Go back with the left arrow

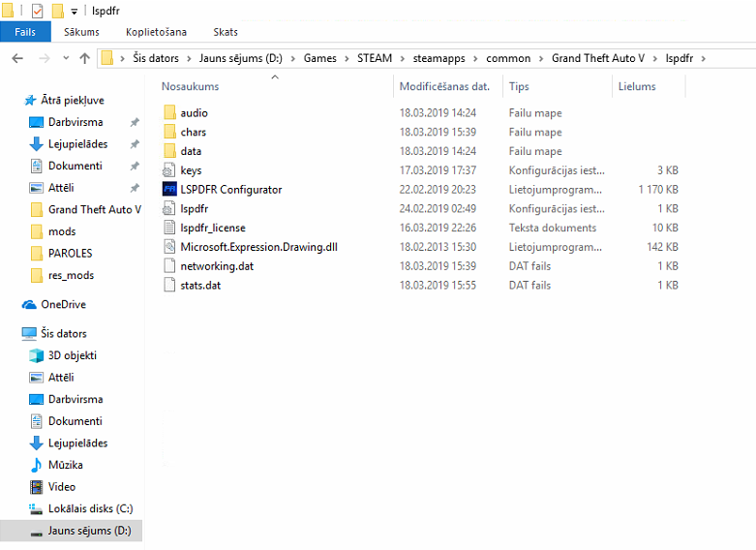(x=17, y=58)
